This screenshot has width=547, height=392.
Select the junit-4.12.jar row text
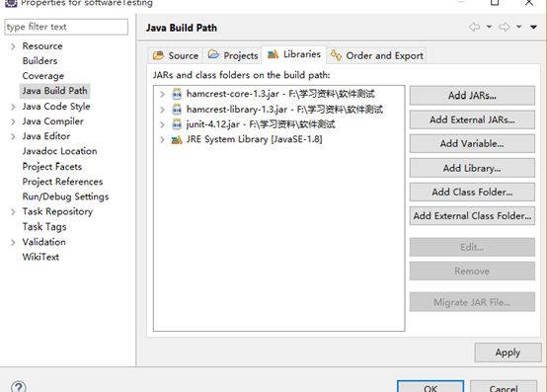261,124
